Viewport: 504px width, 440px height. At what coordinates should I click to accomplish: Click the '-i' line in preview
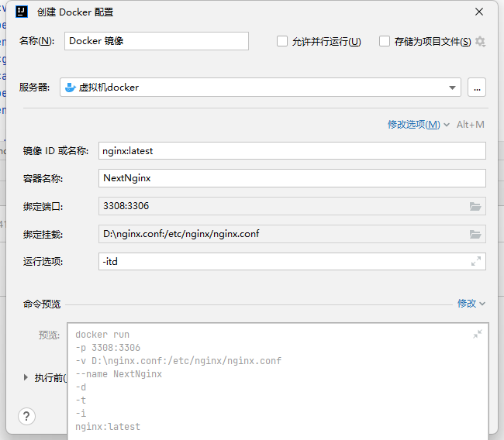click(x=81, y=414)
